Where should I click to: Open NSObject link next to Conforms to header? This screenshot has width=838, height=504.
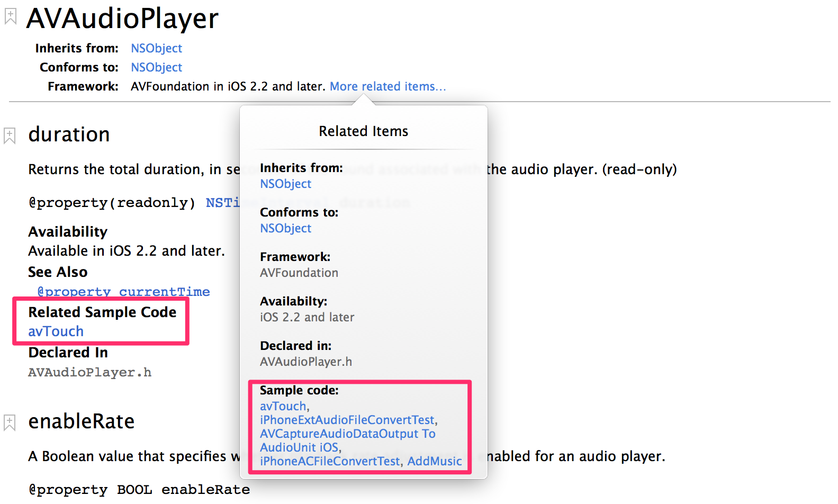click(x=156, y=67)
